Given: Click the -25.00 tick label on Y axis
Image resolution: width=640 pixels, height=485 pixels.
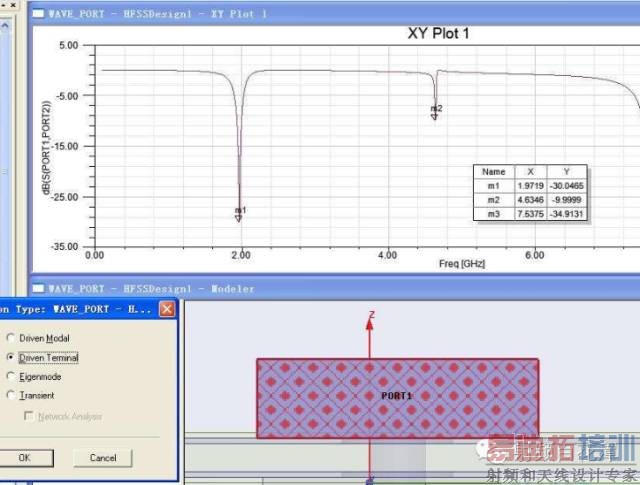Looking at the screenshot, I should click(x=64, y=197).
